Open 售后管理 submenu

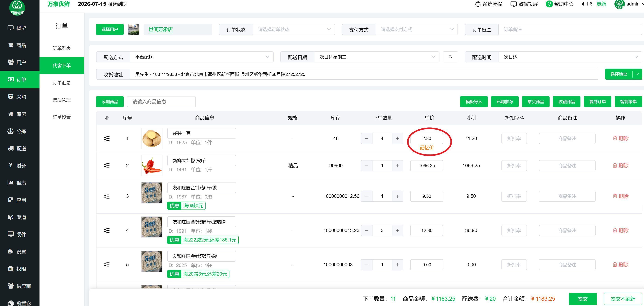tap(62, 100)
